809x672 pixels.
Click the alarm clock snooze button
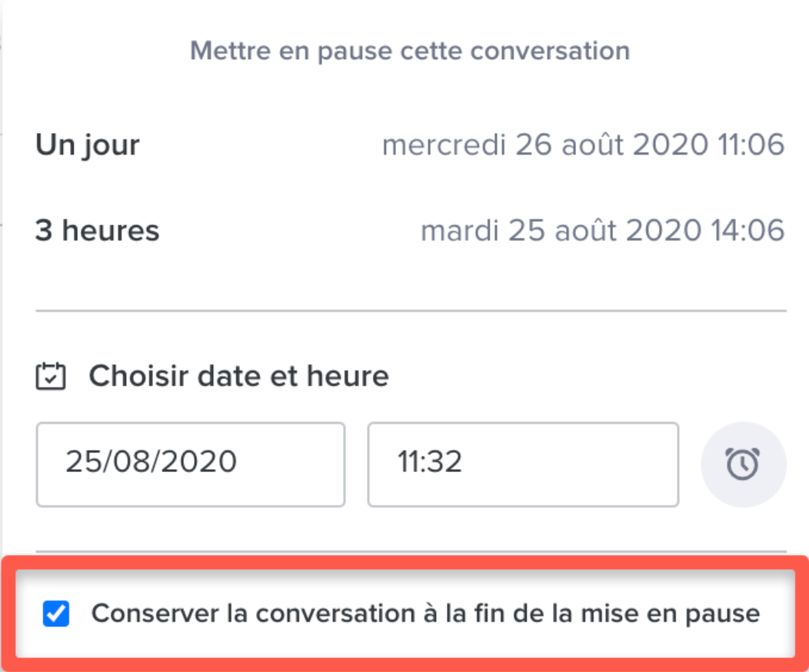pyautogui.click(x=743, y=464)
